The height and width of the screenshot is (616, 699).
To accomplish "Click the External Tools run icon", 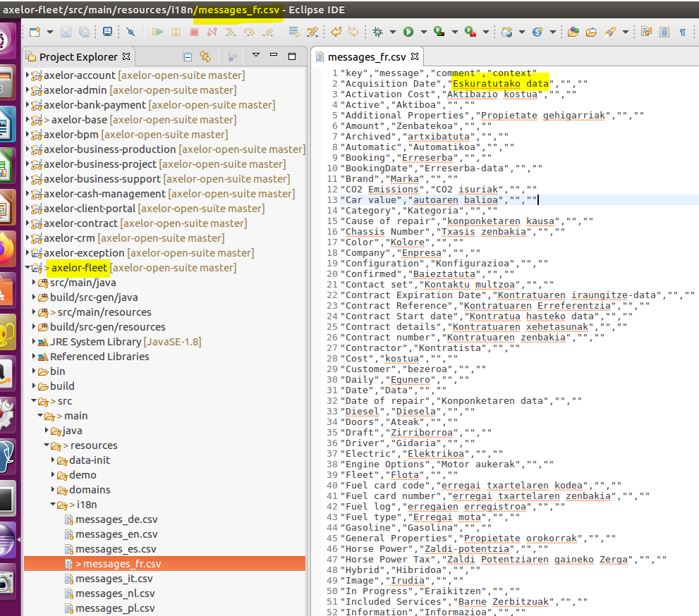I will [x=470, y=32].
